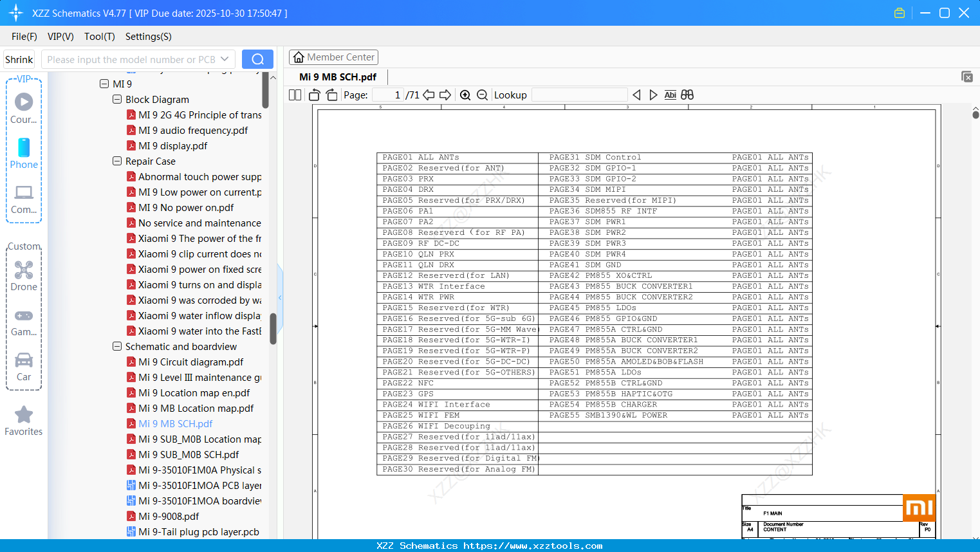Open the Tool(T) menu
980x552 pixels.
pyautogui.click(x=100, y=37)
